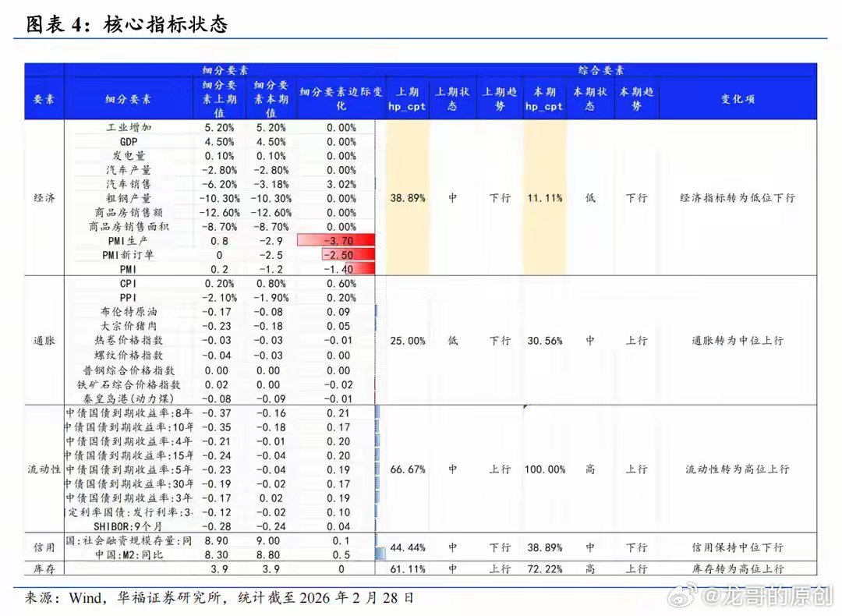Select the 3.02% marginal change value
The width and height of the screenshot is (842, 616).
tap(341, 184)
